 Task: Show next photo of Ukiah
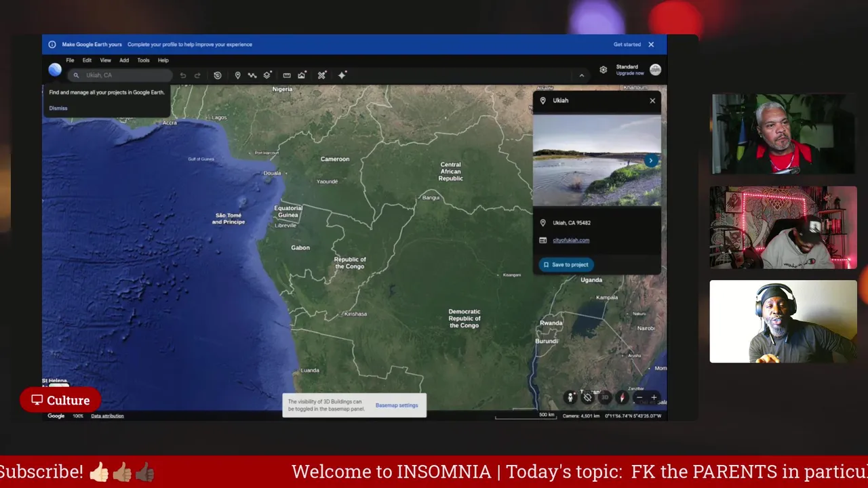[651, 161]
